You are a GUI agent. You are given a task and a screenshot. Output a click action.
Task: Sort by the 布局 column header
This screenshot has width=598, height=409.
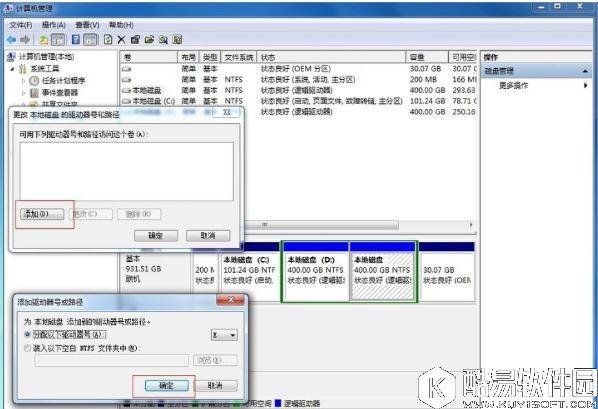[x=188, y=58]
